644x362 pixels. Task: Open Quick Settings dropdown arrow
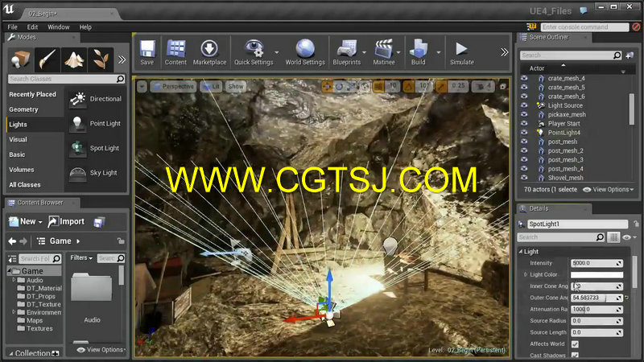tap(276, 52)
